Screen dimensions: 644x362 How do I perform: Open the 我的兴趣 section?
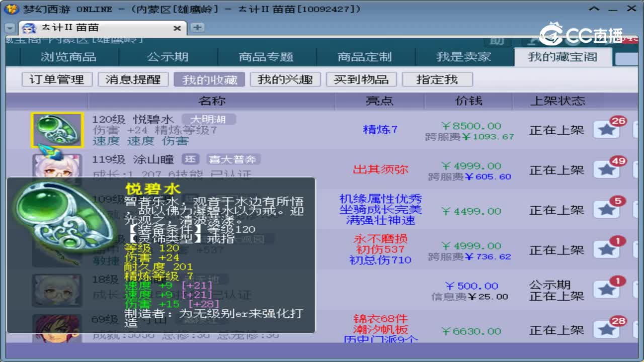[285, 79]
